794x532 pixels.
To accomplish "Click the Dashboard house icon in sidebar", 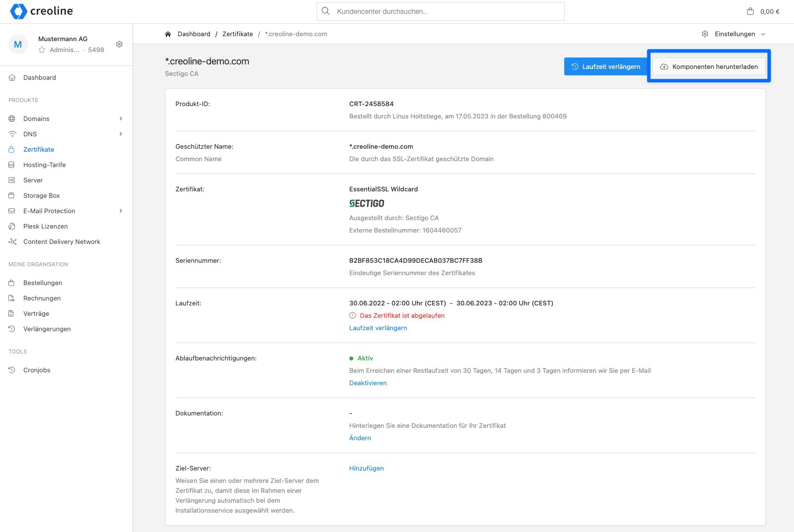I will click(12, 77).
